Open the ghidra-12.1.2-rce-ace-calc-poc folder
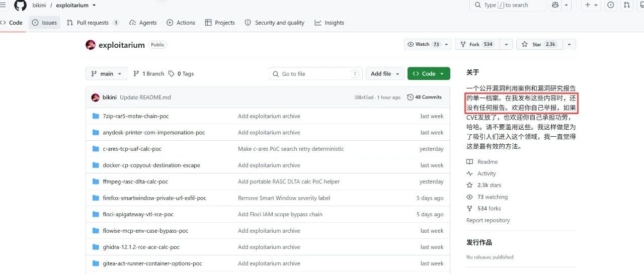Image resolution: width=644 pixels, height=274 pixels. 141,247
